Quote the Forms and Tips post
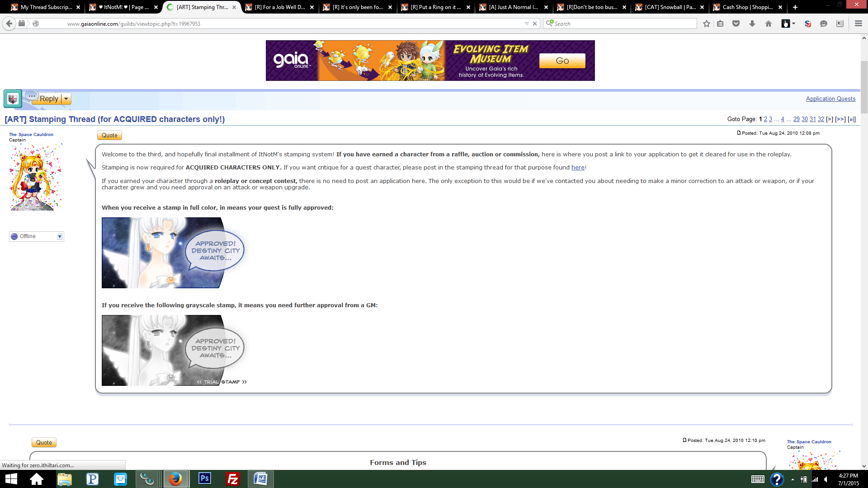868x488 pixels. click(44, 442)
